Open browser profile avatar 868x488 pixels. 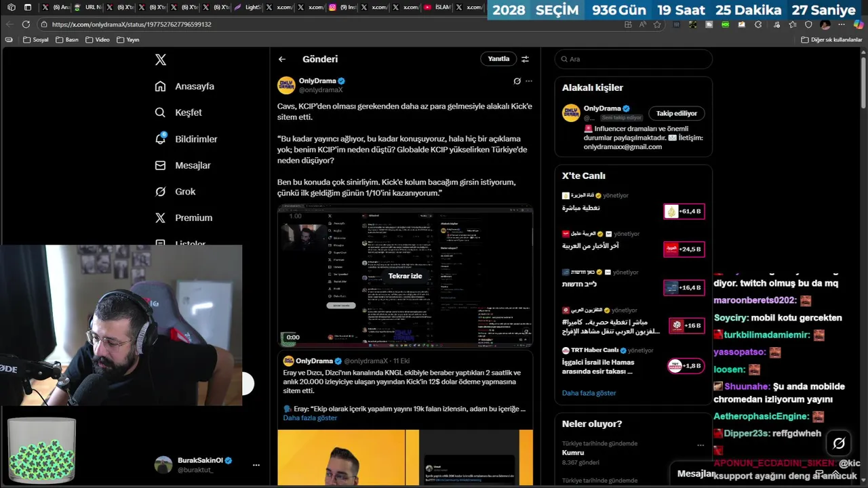(825, 24)
